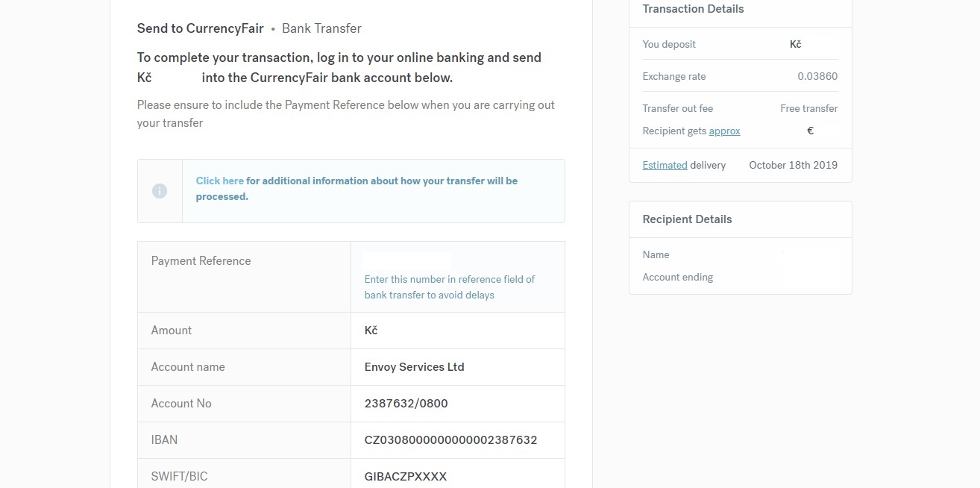
Task: Click the 'Exchange rate' label
Action: coord(673,76)
